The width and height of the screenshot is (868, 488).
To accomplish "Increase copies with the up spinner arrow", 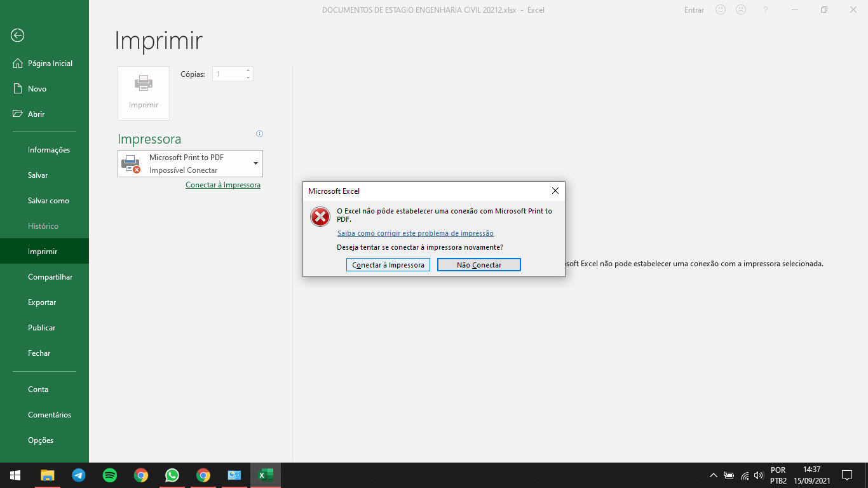I will (x=248, y=71).
